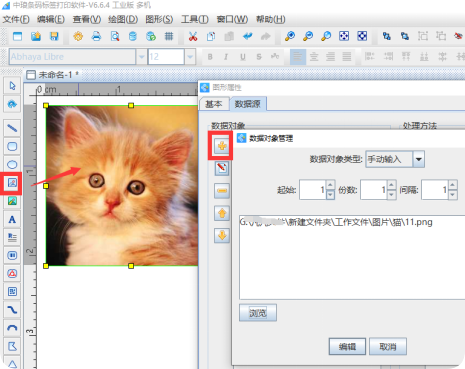Click the 取消 button

[x=388, y=347]
